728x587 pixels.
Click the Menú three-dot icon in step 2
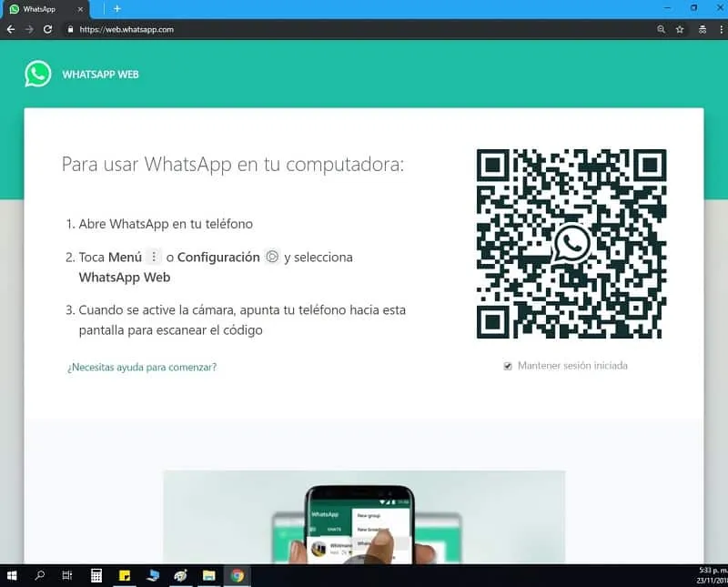(x=152, y=257)
